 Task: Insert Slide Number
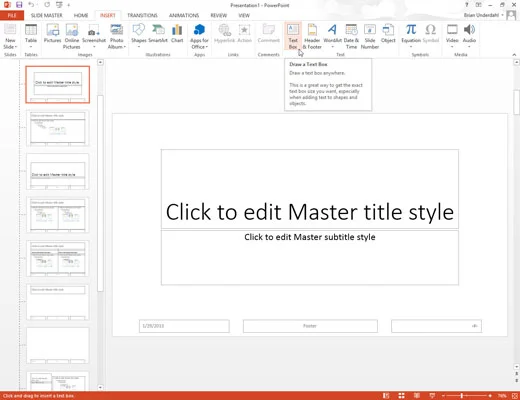click(370, 36)
